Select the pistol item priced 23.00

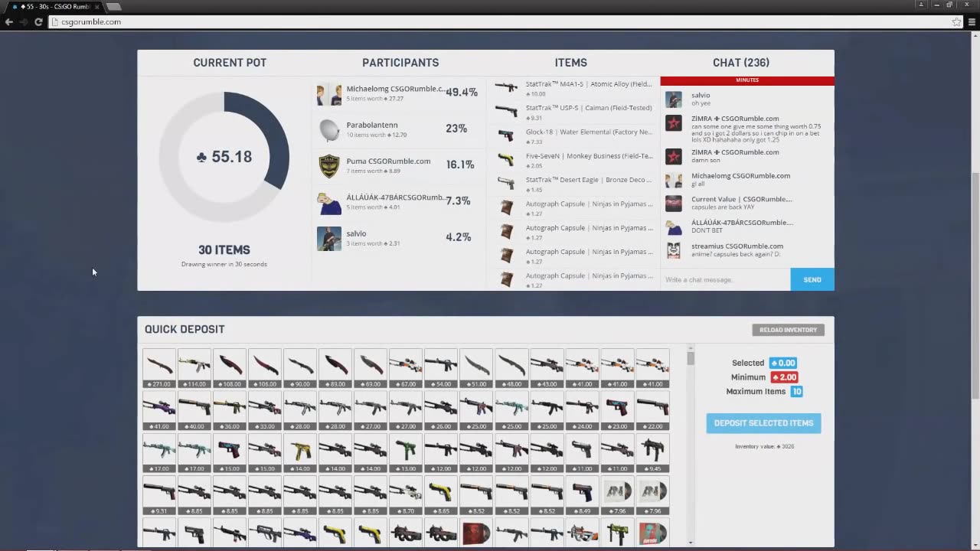[x=617, y=411]
